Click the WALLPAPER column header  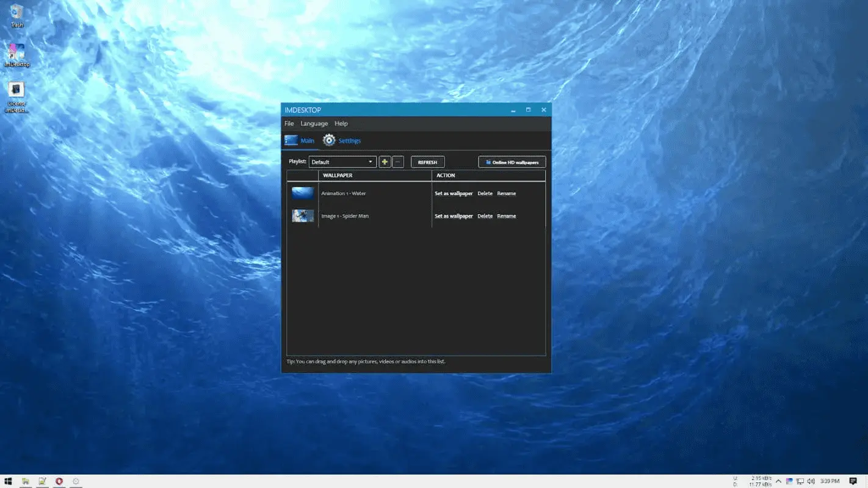click(x=375, y=176)
